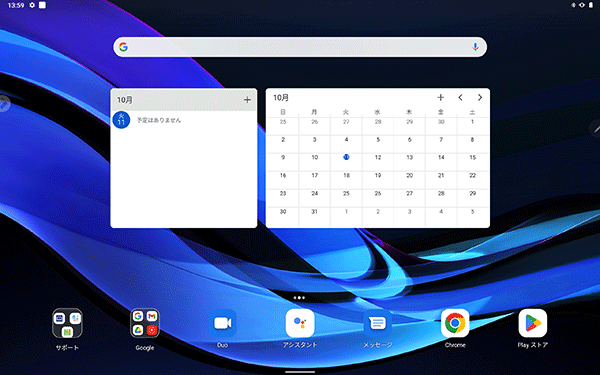Open the Duo video call app
The width and height of the screenshot is (600, 375).
tap(222, 323)
